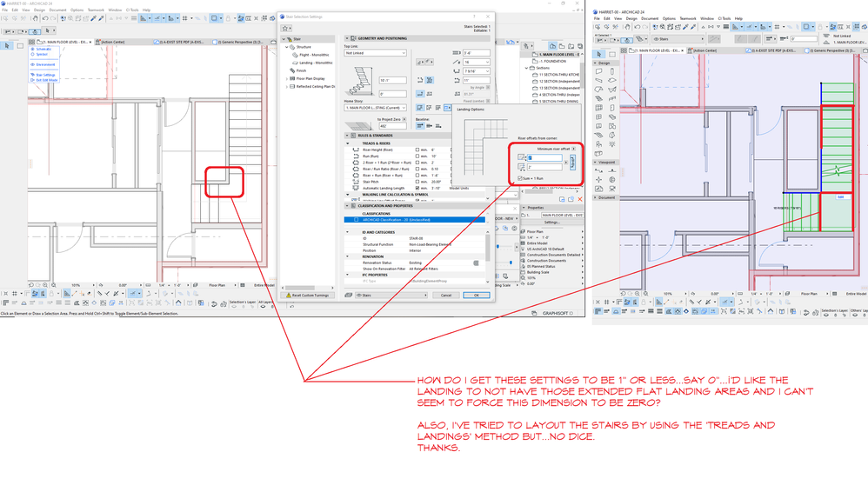The width and height of the screenshot is (868, 492).
Task: Open Design menu in left ARCHICAD window
Action: coord(39,10)
